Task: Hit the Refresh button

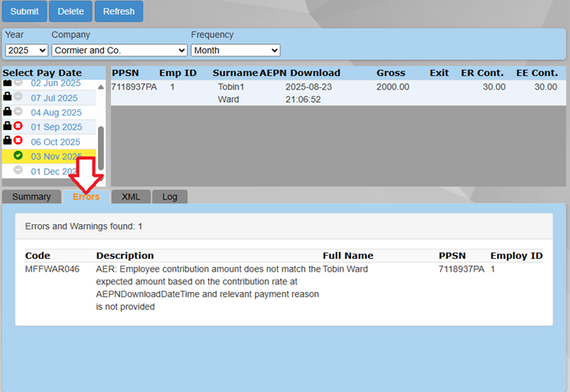Action: pyautogui.click(x=119, y=11)
